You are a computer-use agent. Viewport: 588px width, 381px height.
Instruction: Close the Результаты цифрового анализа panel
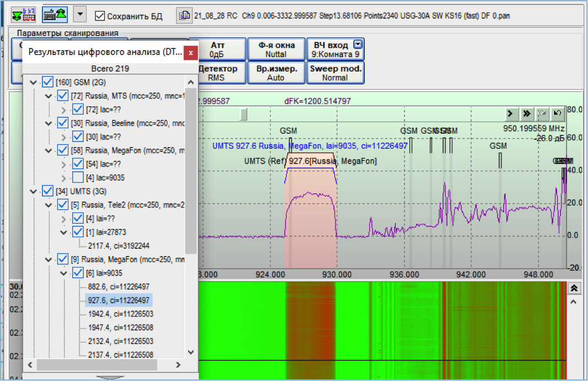tap(191, 53)
